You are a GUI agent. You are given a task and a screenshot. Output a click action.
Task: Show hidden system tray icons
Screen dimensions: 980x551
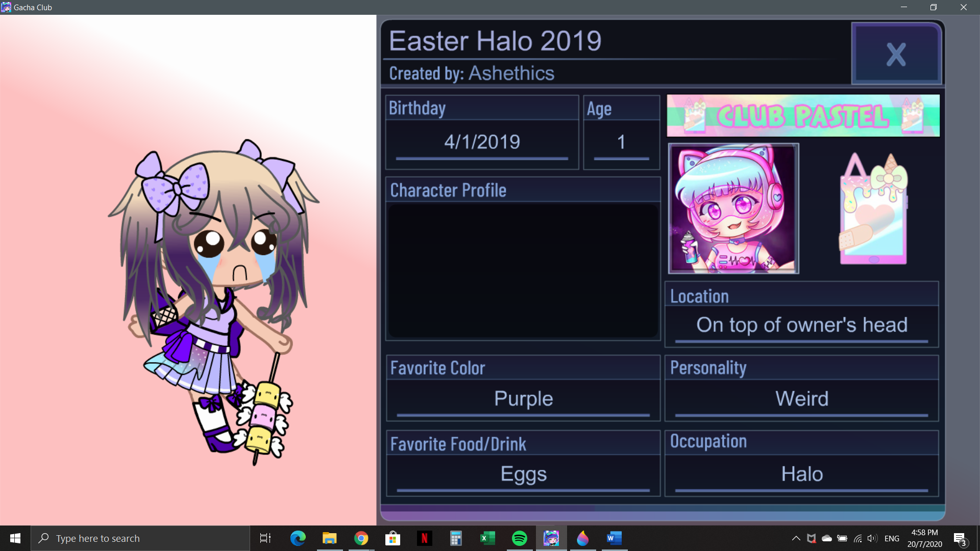point(796,538)
